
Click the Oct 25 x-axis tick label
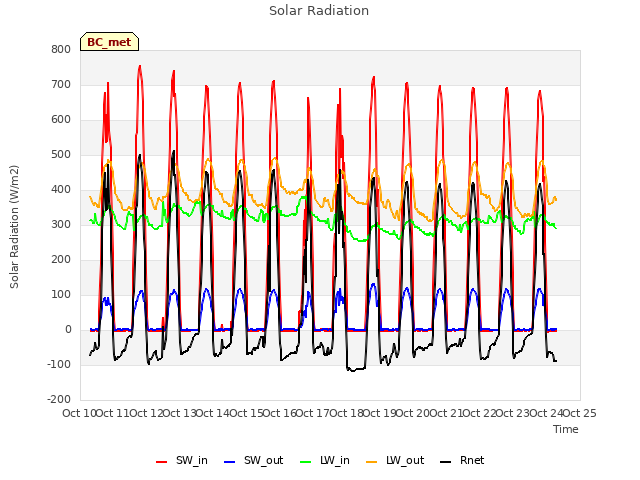click(580, 413)
